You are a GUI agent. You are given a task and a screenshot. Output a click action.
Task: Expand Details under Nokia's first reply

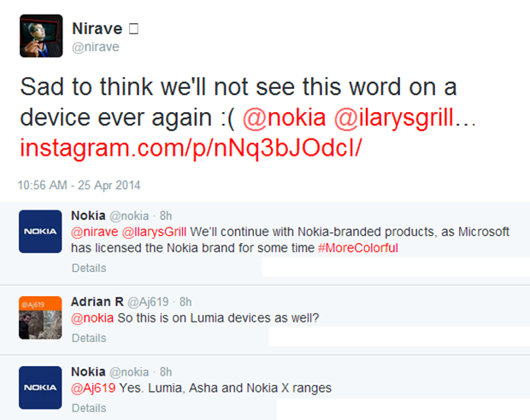(x=89, y=268)
